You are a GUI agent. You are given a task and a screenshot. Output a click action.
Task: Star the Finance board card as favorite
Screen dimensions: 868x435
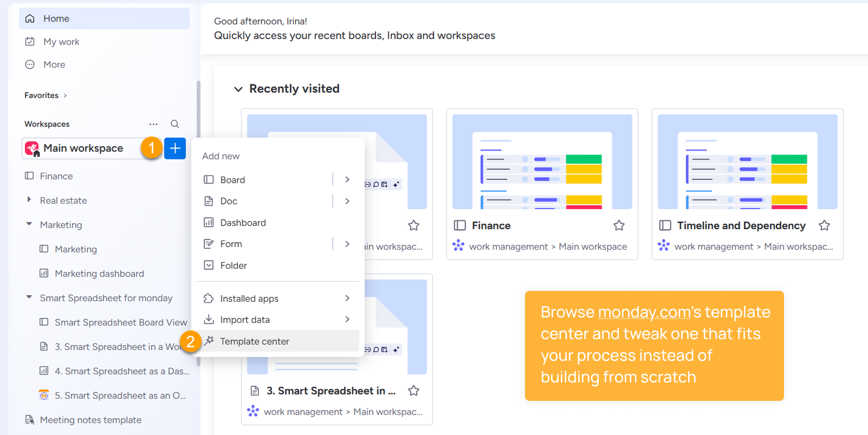pos(619,225)
